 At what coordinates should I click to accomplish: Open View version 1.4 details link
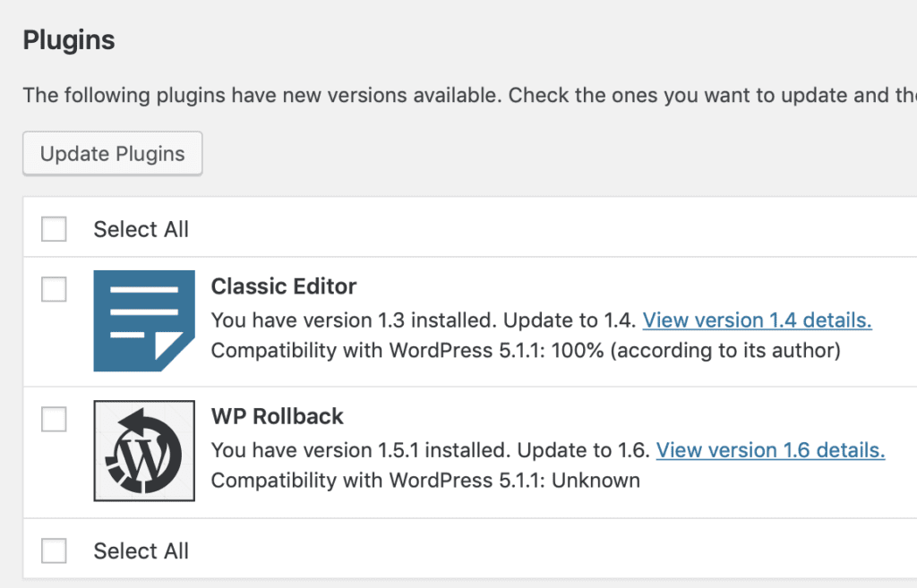pyautogui.click(x=758, y=320)
